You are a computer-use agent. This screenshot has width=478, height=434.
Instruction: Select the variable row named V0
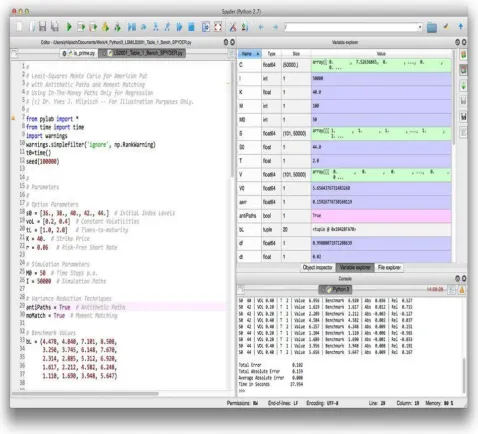pyautogui.click(x=344, y=188)
